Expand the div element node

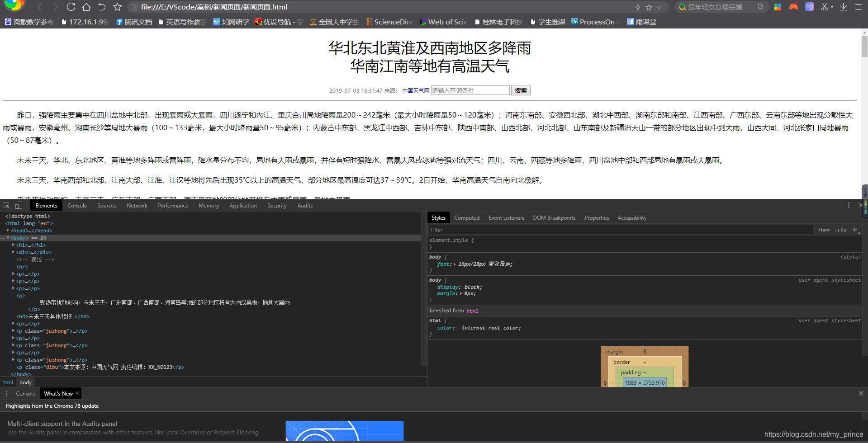(13, 252)
